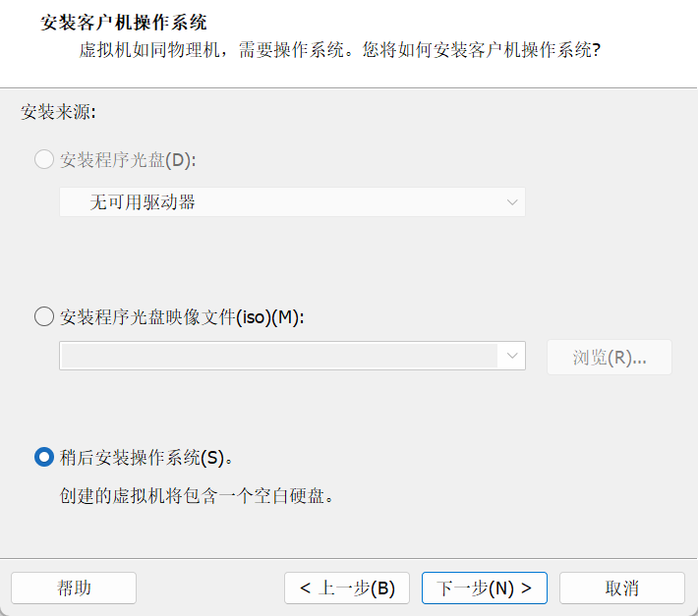Choose the "安装程序光盘映像文件(iso)(M)" radio circle
This screenshot has width=698, height=616.
(x=44, y=316)
